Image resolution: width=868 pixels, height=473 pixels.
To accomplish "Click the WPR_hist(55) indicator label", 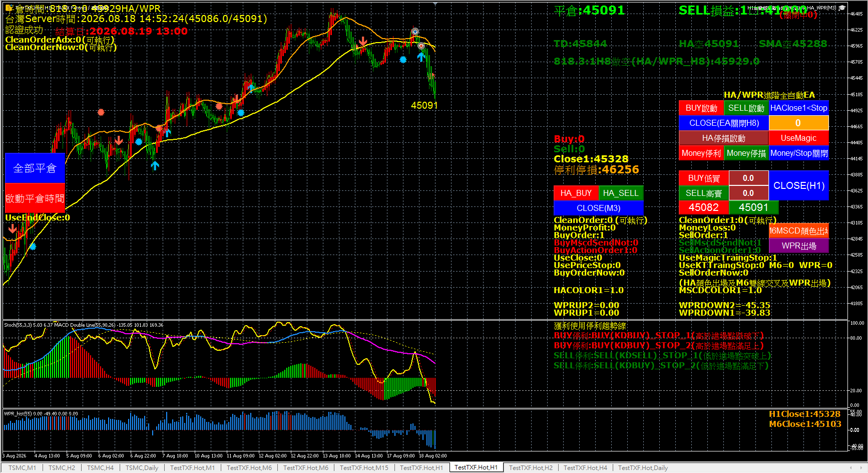I will point(41,414).
